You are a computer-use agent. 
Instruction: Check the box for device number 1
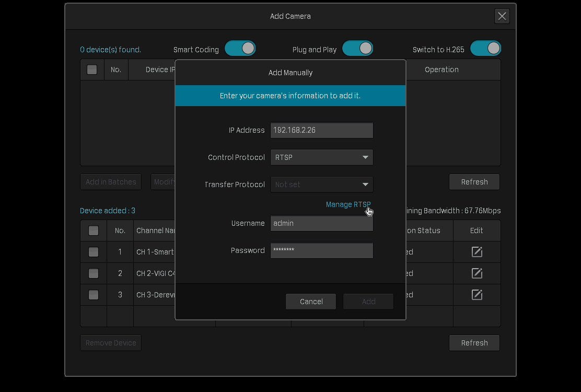click(x=94, y=252)
